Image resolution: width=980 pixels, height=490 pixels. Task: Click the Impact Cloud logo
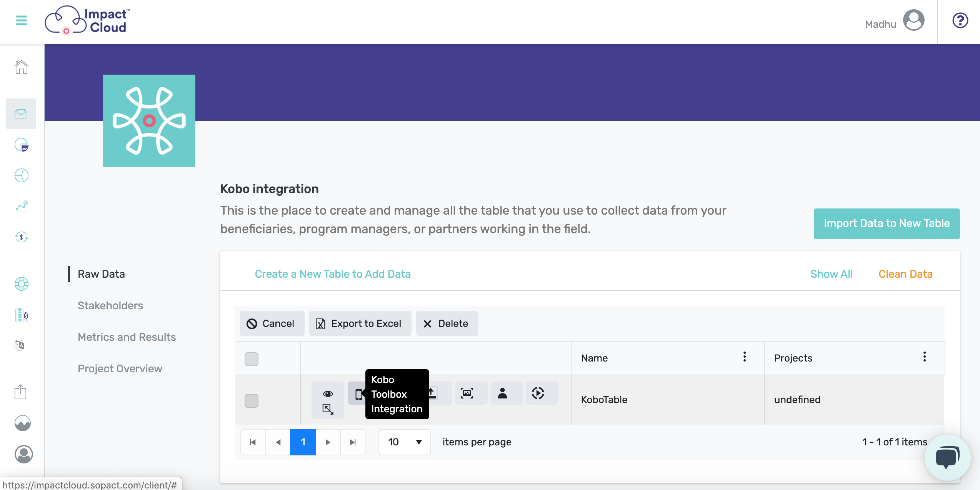[x=87, y=20]
